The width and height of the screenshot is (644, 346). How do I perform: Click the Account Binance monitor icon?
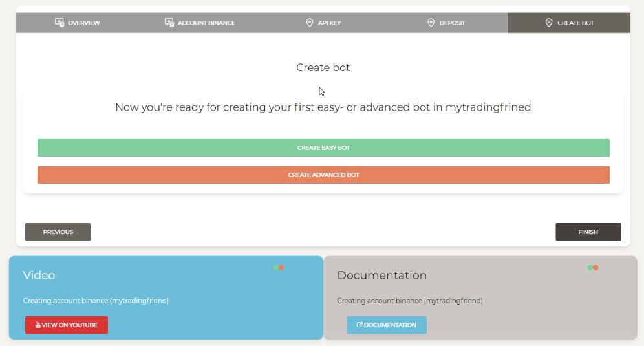169,23
